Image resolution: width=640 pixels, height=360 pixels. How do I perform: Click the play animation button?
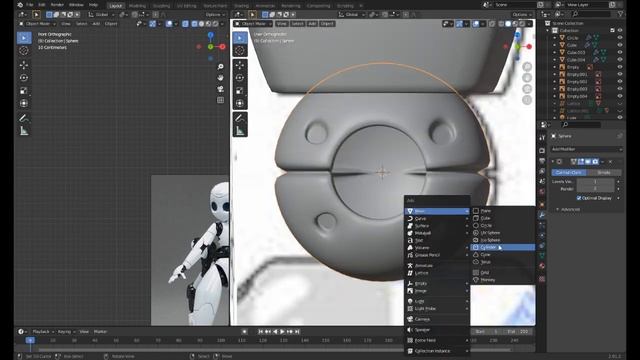[282, 332]
